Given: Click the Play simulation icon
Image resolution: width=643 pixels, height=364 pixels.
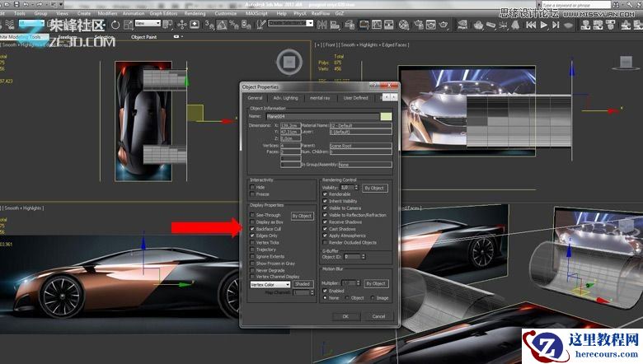Looking at the screenshot, I should pos(544,25).
